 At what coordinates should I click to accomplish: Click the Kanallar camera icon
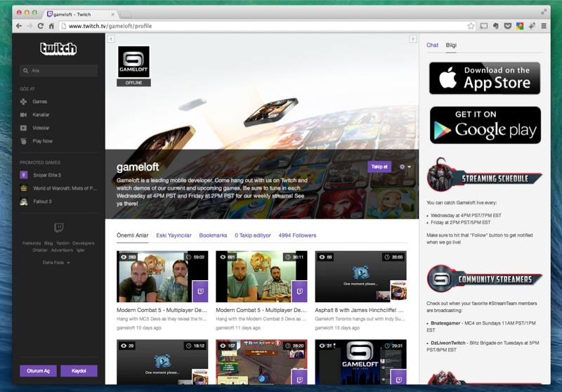pyautogui.click(x=24, y=115)
